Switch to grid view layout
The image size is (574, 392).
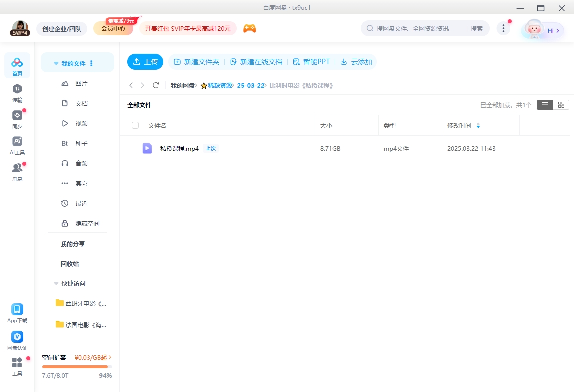pyautogui.click(x=561, y=105)
